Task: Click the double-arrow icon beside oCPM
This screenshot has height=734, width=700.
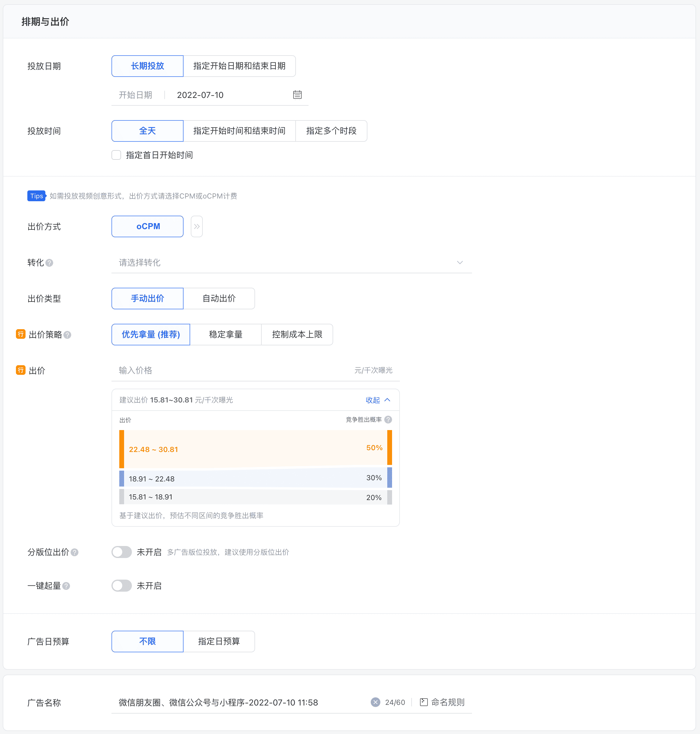Action: click(x=197, y=226)
